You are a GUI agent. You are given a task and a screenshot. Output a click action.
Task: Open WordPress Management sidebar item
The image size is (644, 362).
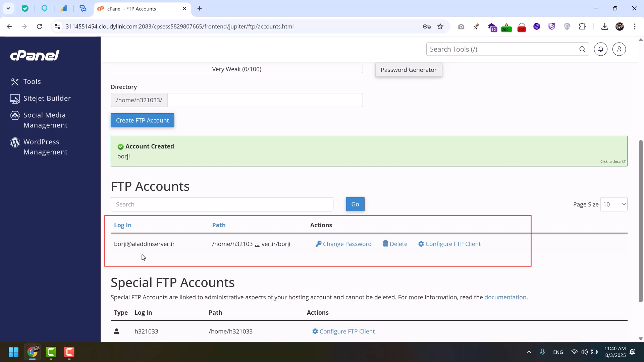click(x=39, y=147)
